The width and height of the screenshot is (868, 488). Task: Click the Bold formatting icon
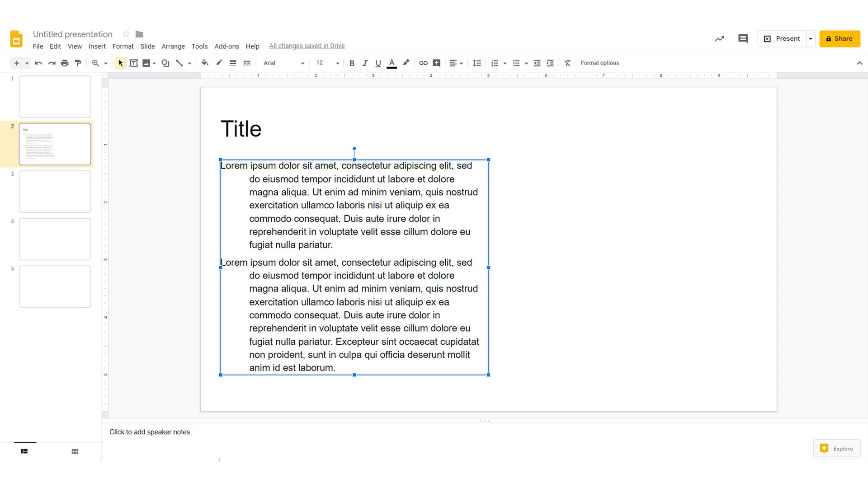click(x=352, y=63)
